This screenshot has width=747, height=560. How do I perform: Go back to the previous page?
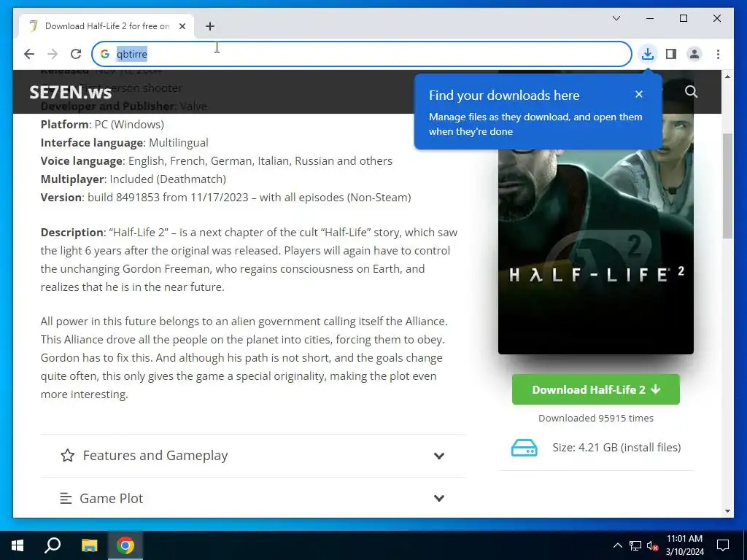click(29, 54)
